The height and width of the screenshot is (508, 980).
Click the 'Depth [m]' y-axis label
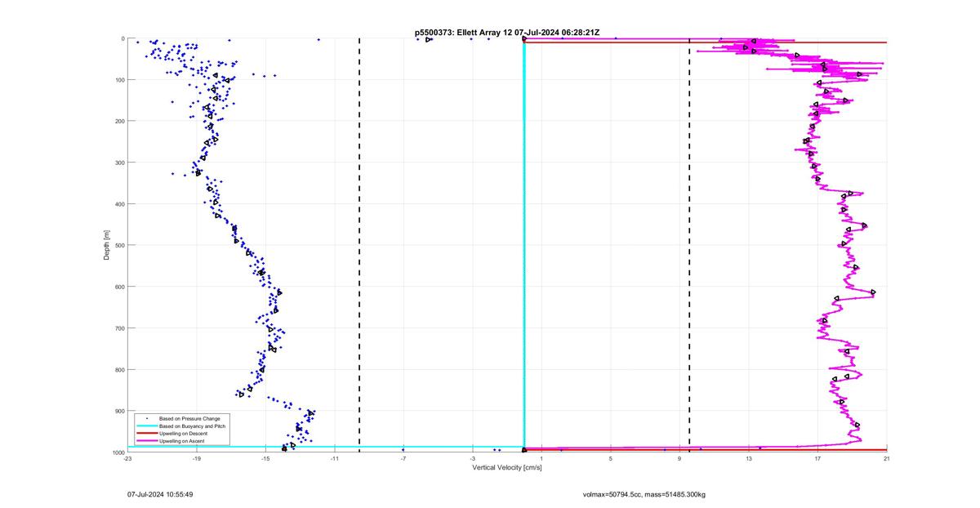pyautogui.click(x=107, y=245)
